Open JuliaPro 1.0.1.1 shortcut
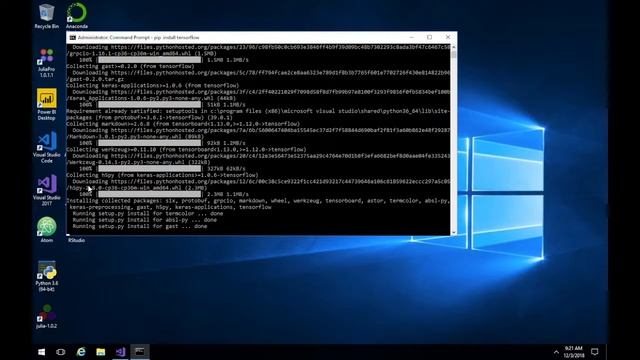Viewport: 640px width, 360px height. coord(47,63)
